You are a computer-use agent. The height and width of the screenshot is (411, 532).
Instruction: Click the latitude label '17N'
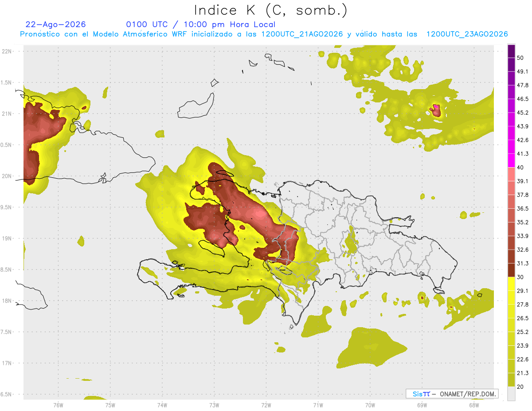point(6,364)
